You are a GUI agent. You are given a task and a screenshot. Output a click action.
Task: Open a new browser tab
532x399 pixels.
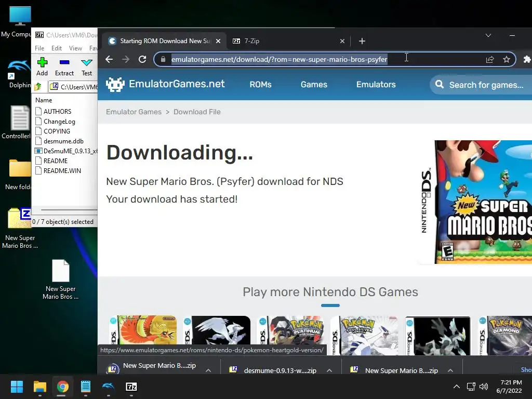pos(362,41)
